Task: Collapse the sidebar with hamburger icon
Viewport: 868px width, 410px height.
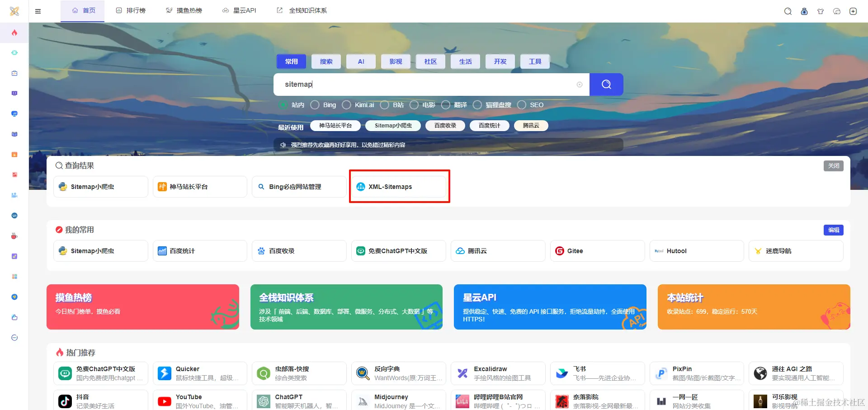Action: pos(38,11)
